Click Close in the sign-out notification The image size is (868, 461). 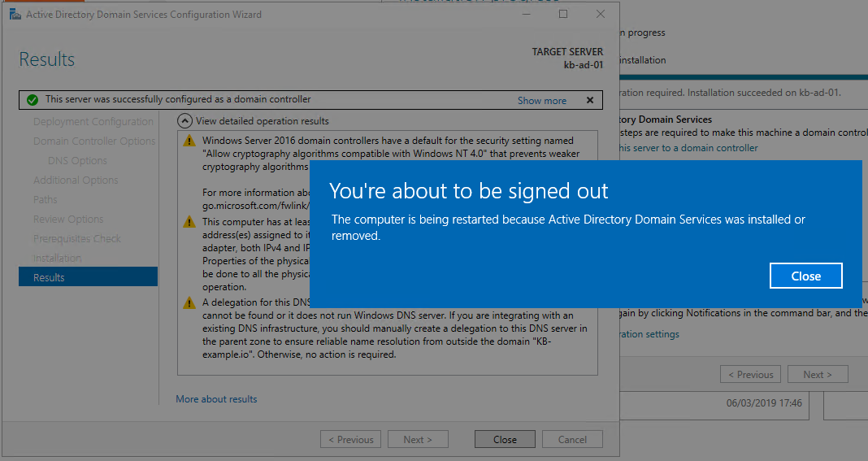tap(806, 276)
